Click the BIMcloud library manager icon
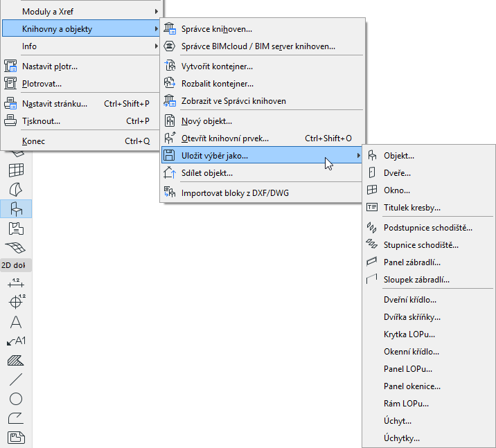 click(170, 46)
